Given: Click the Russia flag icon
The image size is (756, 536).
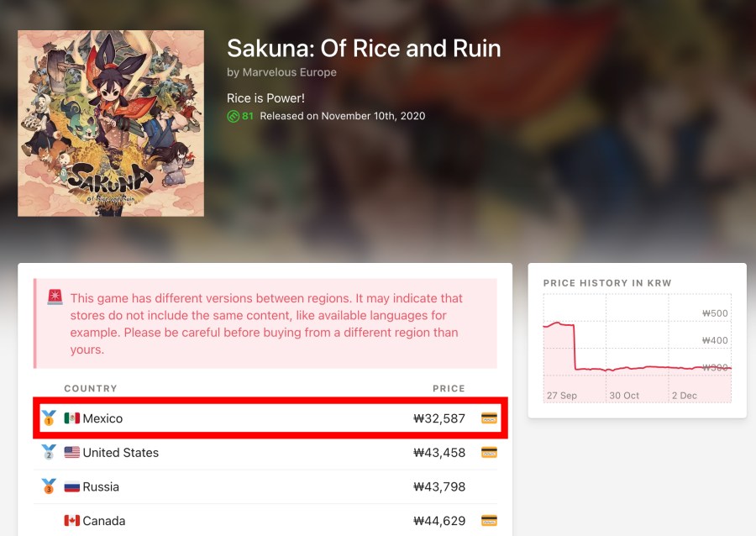Looking at the screenshot, I should click(72, 487).
